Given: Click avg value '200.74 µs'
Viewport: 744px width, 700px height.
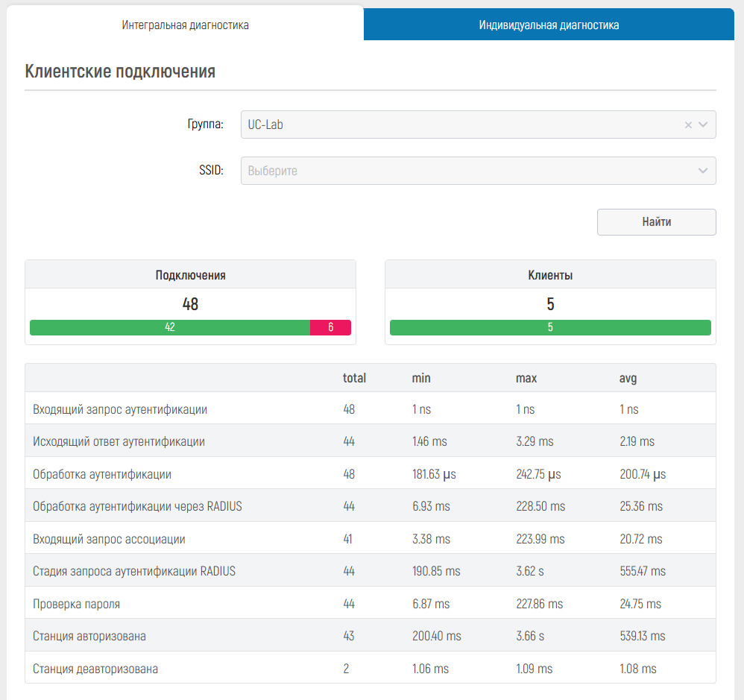Looking at the screenshot, I should tap(643, 474).
